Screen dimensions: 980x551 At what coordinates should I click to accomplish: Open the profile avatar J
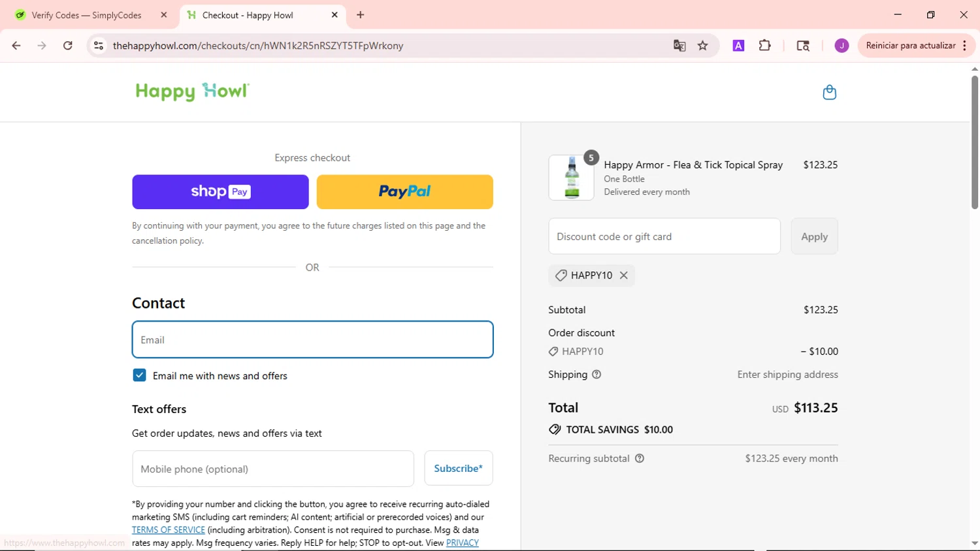click(841, 46)
